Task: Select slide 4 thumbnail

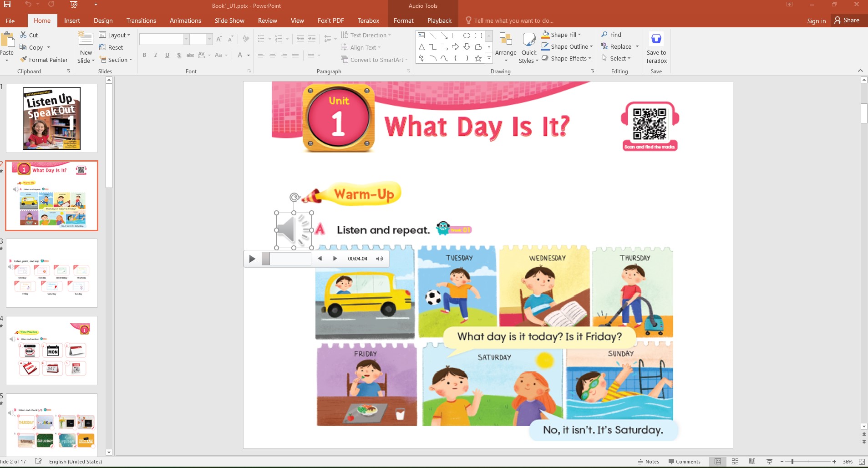Action: (51, 350)
